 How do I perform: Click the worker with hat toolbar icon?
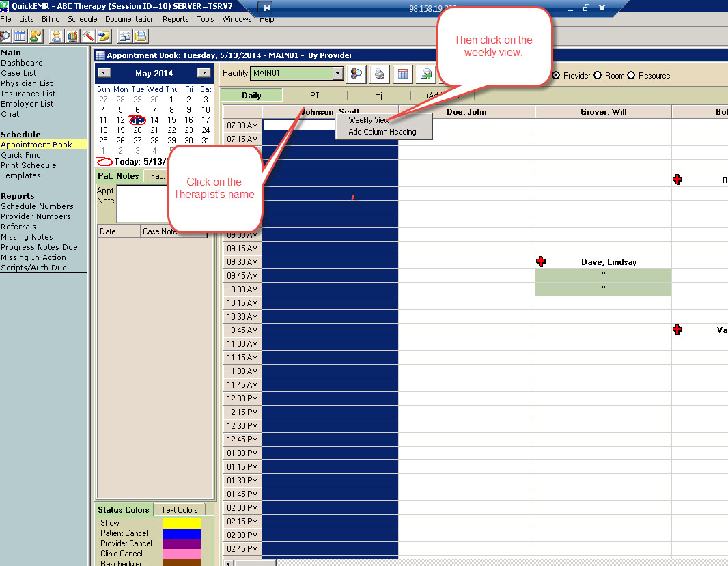coord(57,36)
